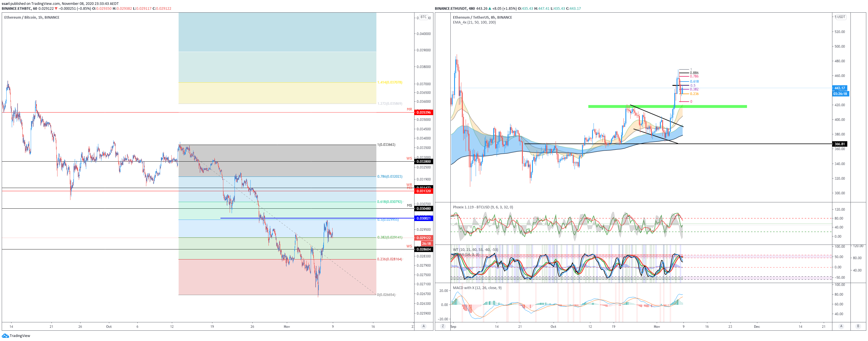The height and width of the screenshot is (341, 868).
Task: Click the BTC currency button on the left chart
Action: click(x=424, y=17)
